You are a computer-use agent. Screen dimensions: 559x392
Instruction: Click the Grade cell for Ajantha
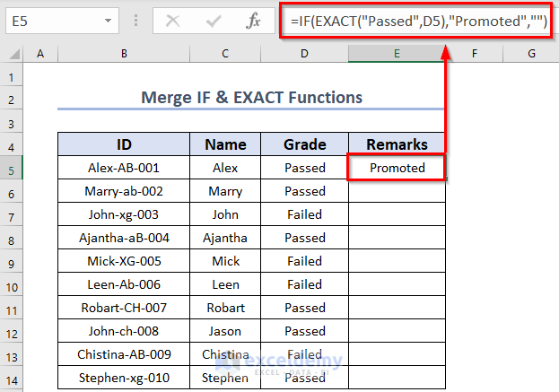pos(304,238)
